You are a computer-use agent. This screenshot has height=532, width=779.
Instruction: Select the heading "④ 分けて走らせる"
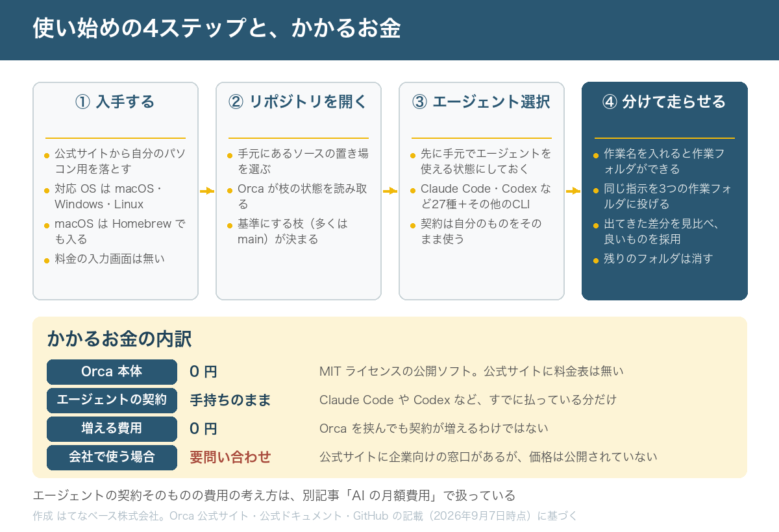coord(664,102)
